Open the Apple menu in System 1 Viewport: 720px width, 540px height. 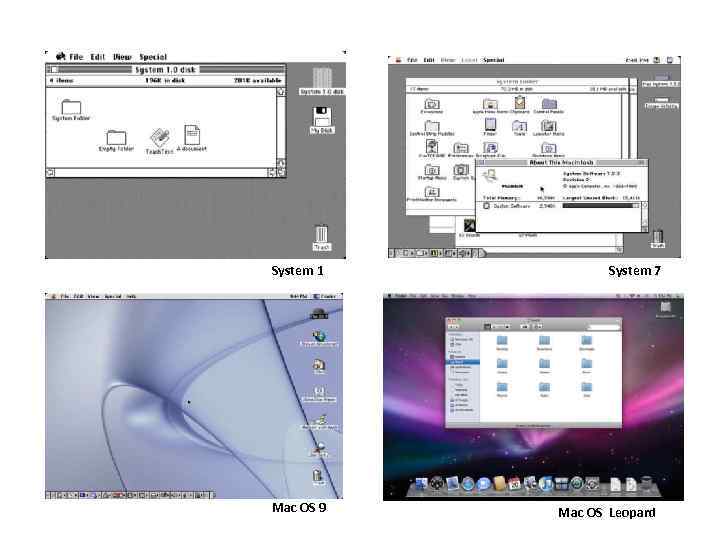(x=61, y=56)
